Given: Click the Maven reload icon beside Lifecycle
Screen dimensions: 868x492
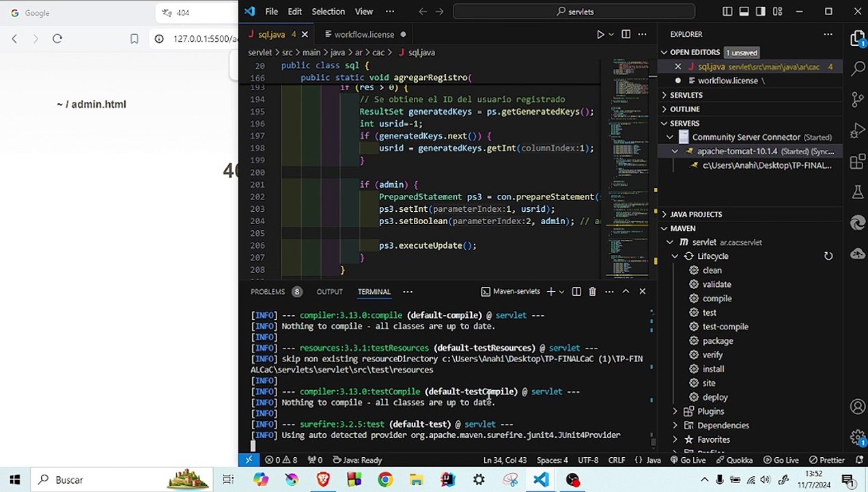Looking at the screenshot, I should 828,256.
